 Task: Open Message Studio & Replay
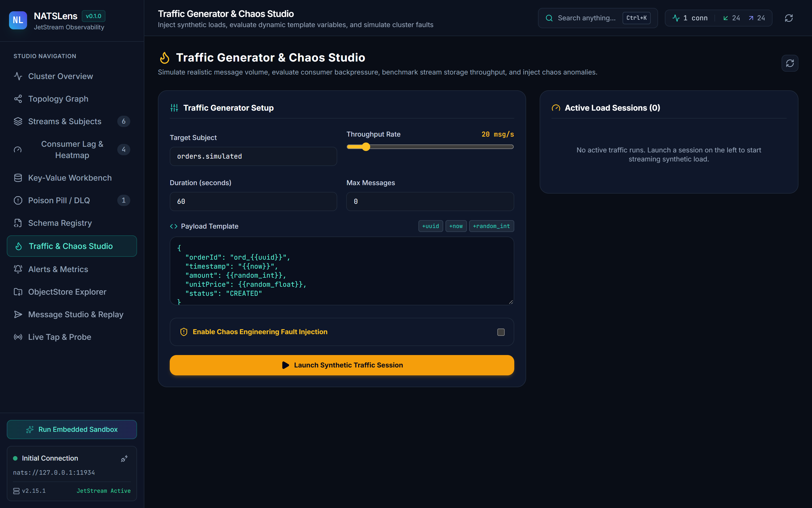72,314
